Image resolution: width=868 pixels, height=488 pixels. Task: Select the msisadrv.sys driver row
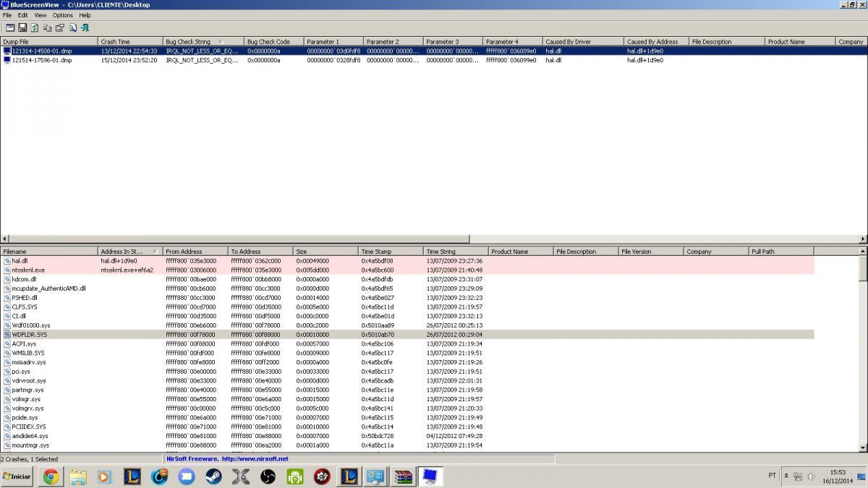pyautogui.click(x=407, y=362)
